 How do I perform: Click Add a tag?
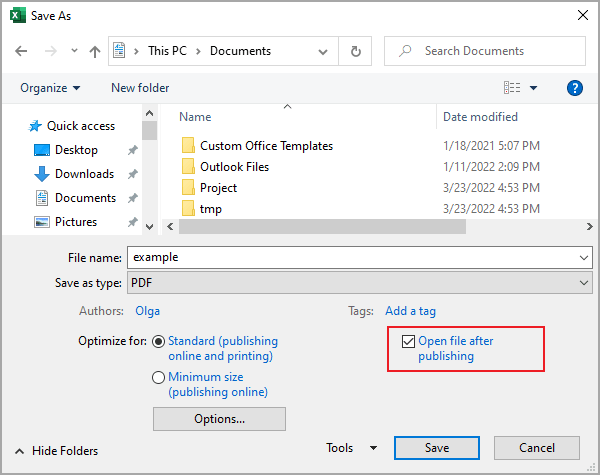[x=410, y=311]
